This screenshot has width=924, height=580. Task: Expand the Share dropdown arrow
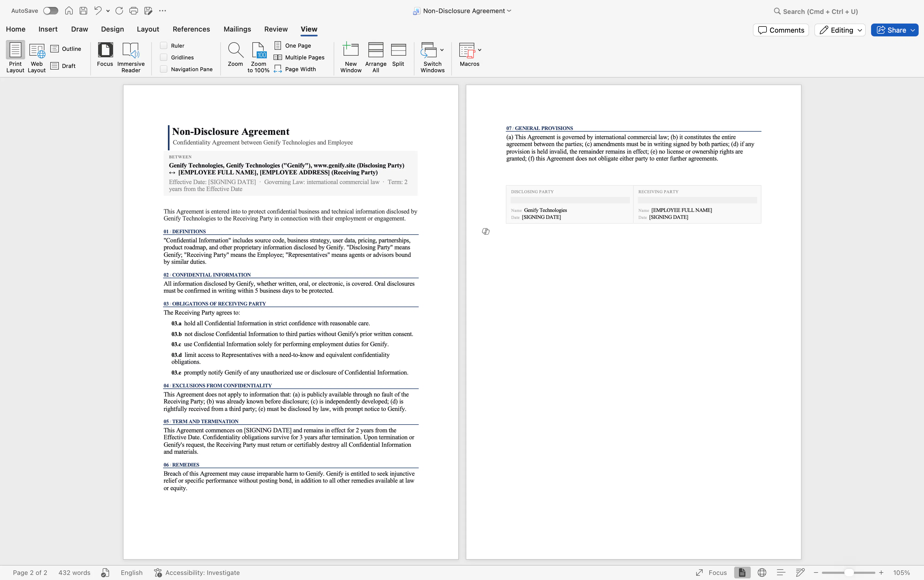[x=913, y=30]
